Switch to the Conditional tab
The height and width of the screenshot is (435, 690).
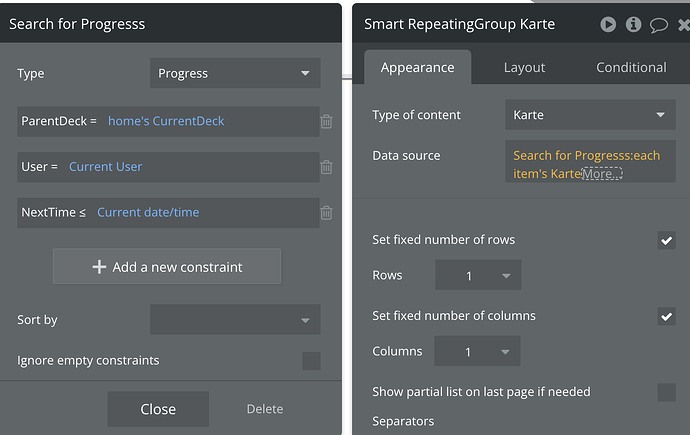pos(631,68)
